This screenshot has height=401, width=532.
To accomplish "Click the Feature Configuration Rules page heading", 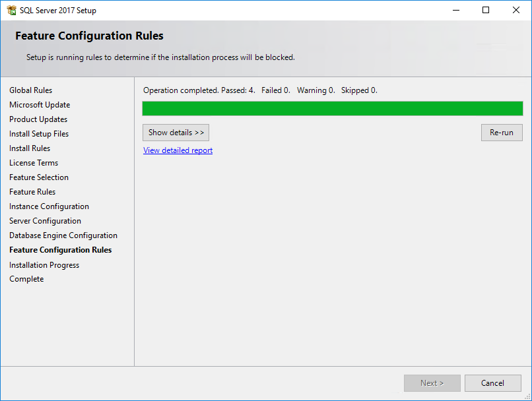I will (89, 36).
